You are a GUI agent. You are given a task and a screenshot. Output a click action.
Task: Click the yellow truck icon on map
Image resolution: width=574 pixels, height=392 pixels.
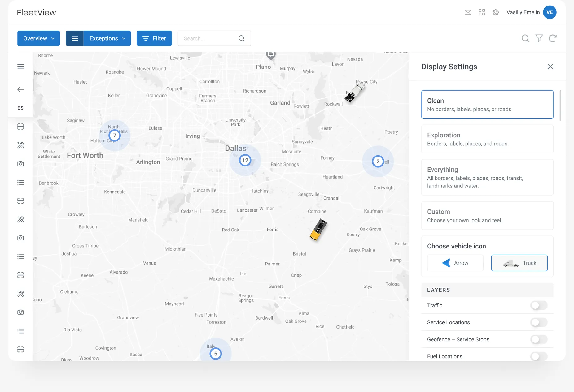coord(318,229)
